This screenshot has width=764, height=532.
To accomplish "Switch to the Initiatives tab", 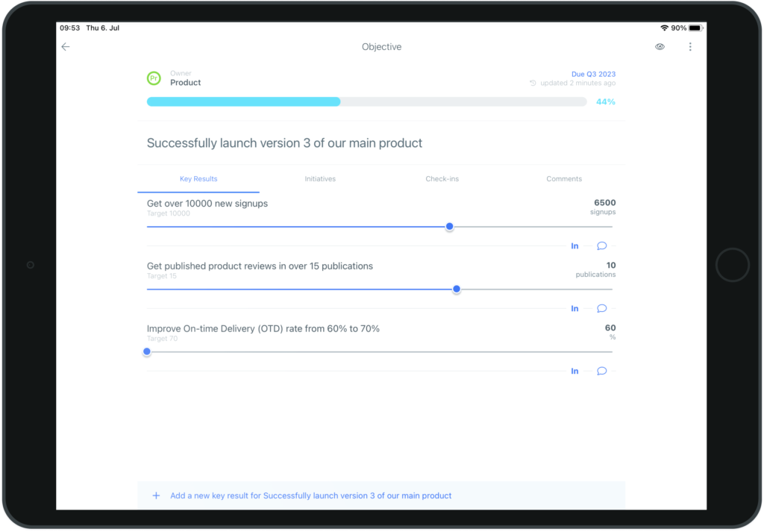I will click(320, 179).
